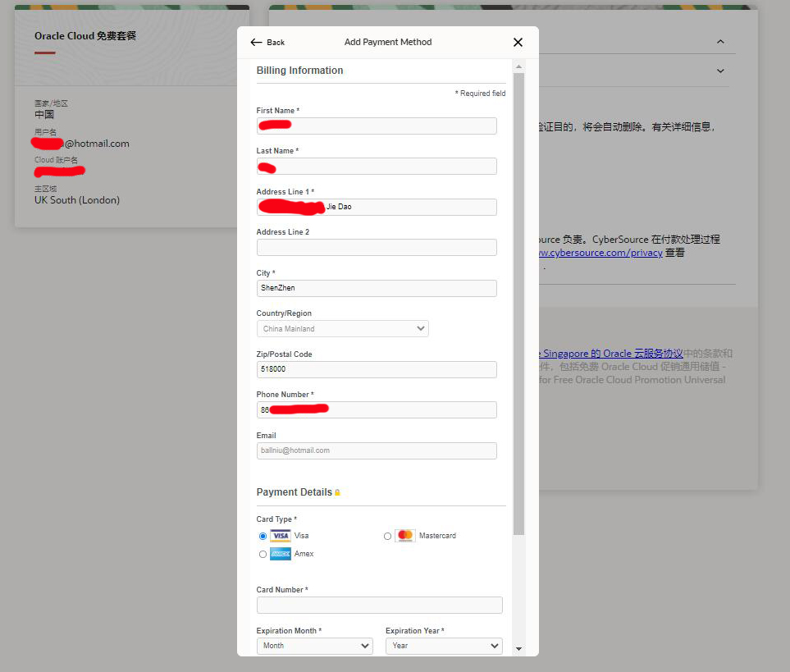
Task: Click the dialog's vertical scrollbar thumb
Action: click(x=519, y=304)
